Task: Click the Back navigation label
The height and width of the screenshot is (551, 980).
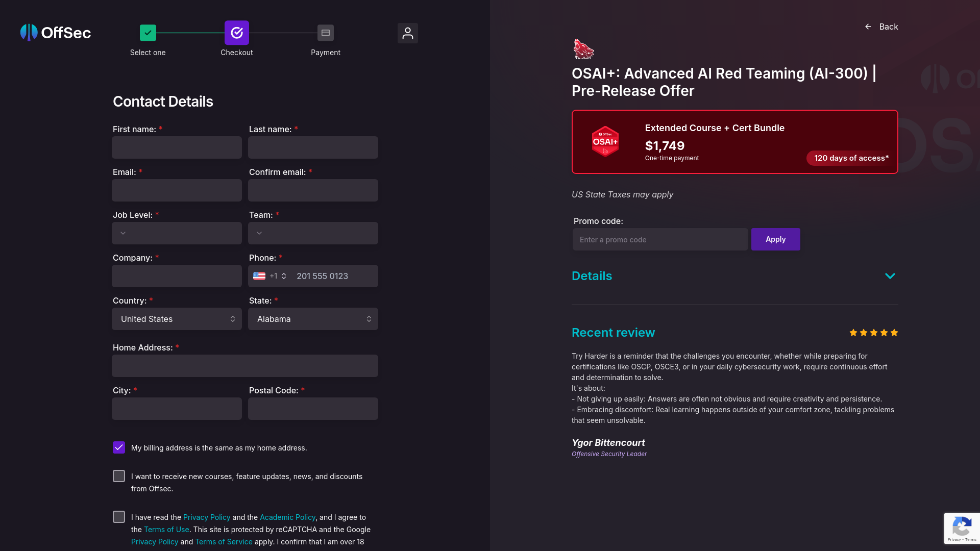Action: [889, 27]
